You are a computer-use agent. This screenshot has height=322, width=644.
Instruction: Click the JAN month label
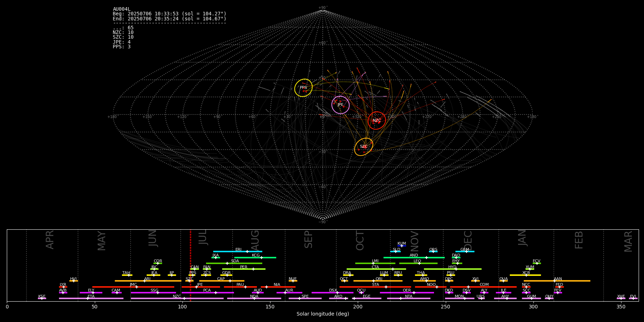522,238
